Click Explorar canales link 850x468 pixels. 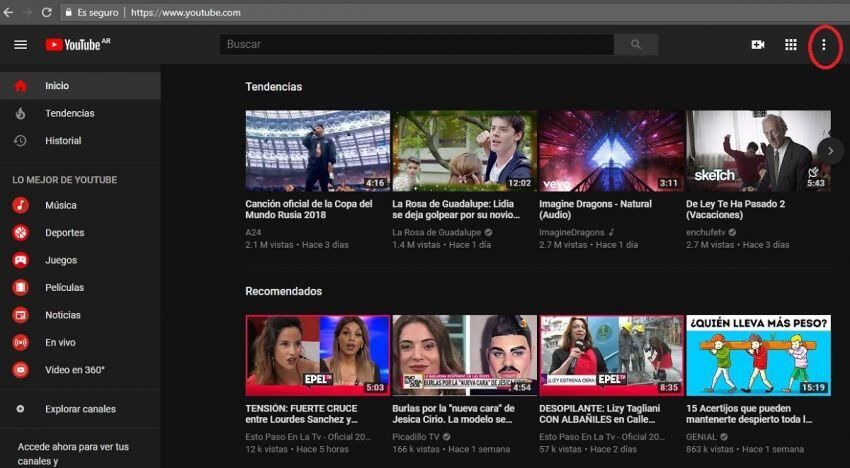tap(80, 409)
